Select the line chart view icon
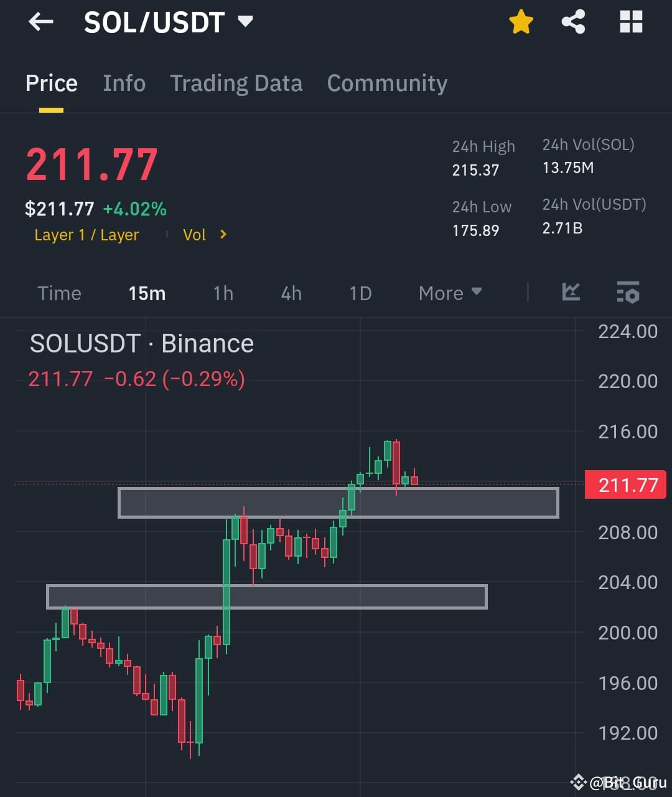672x797 pixels. [x=570, y=293]
